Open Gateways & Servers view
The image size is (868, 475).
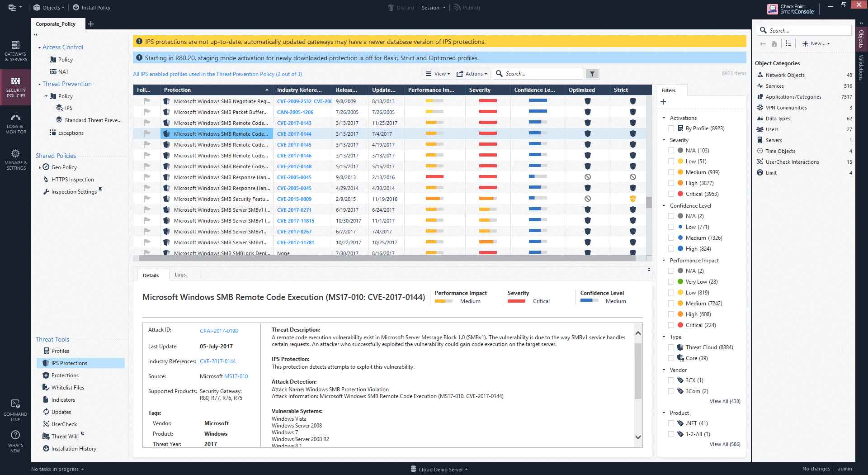point(15,51)
